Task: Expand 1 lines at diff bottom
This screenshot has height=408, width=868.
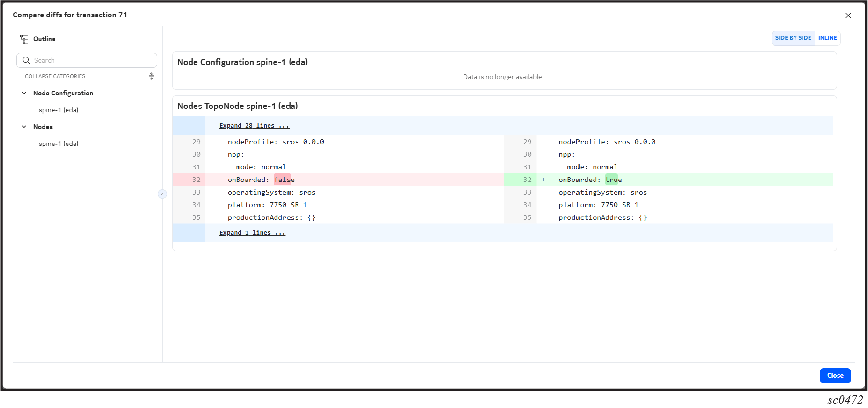Action: click(252, 233)
